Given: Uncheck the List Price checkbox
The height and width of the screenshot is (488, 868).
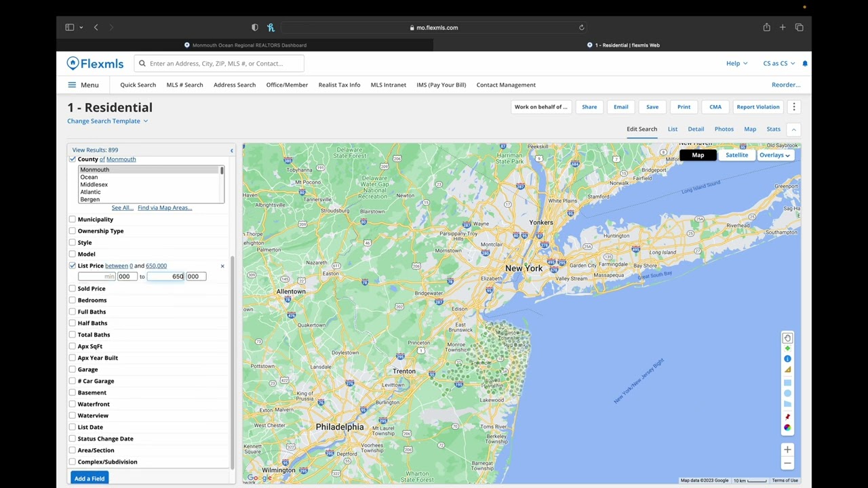Looking at the screenshot, I should tap(73, 266).
